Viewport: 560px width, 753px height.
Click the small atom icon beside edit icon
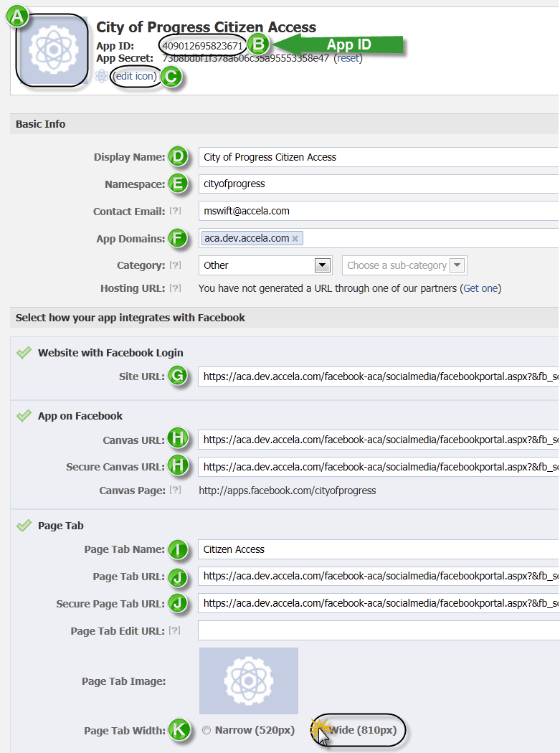[102, 77]
